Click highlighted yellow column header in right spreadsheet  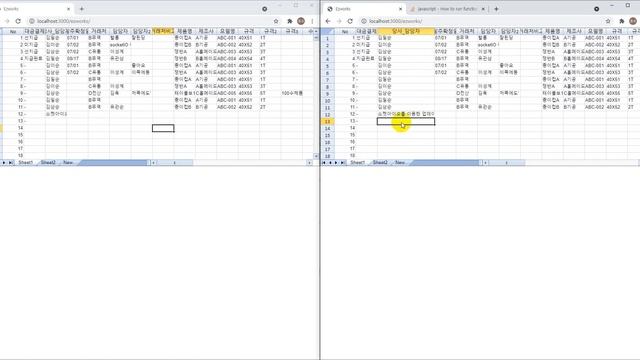point(406,31)
